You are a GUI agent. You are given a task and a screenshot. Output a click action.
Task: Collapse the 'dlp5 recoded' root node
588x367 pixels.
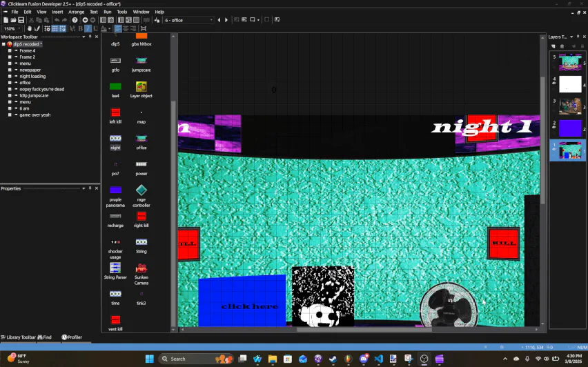[3, 44]
